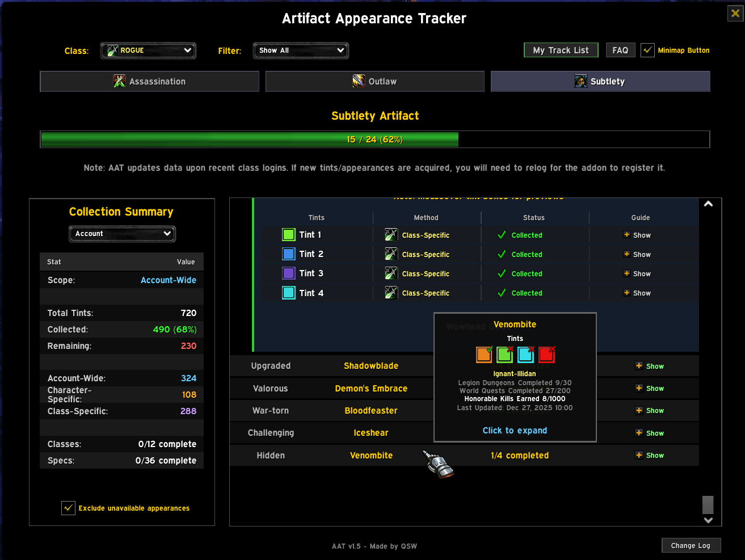Image resolution: width=745 pixels, height=560 pixels.
Task: Click the Bloodfeaster appearance name
Action: [x=371, y=410]
